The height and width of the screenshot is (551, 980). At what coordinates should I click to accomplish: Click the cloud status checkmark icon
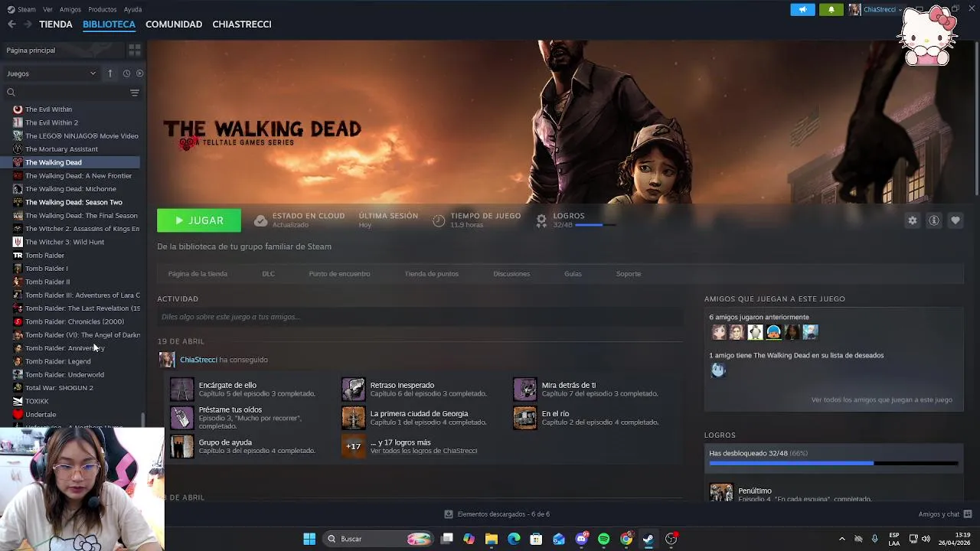[260, 220]
